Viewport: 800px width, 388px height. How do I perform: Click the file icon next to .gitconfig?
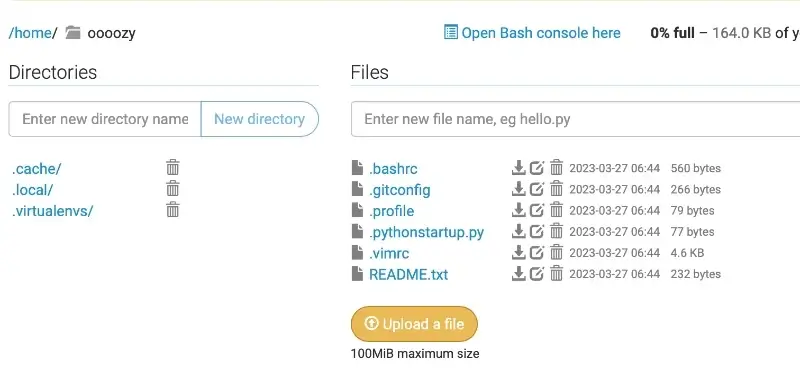(358, 189)
